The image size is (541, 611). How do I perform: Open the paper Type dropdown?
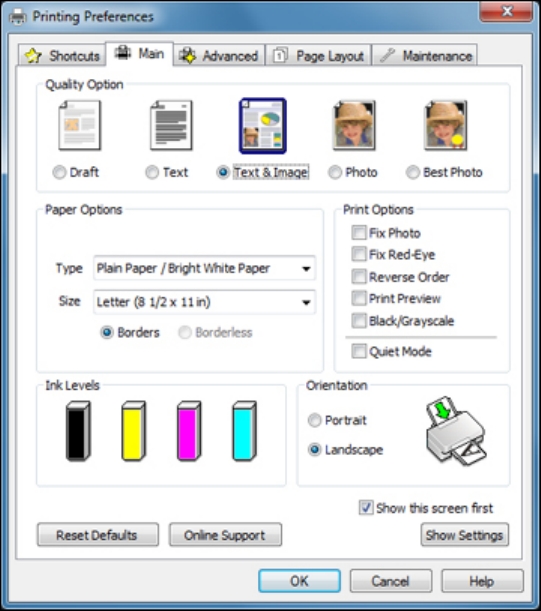[x=204, y=268]
